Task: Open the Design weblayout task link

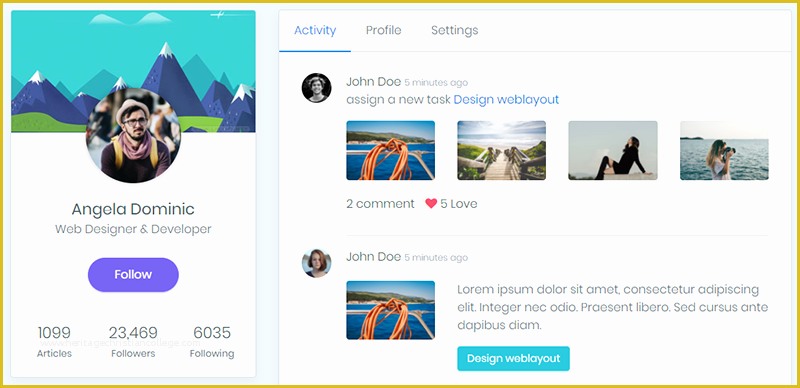Action: tap(506, 100)
